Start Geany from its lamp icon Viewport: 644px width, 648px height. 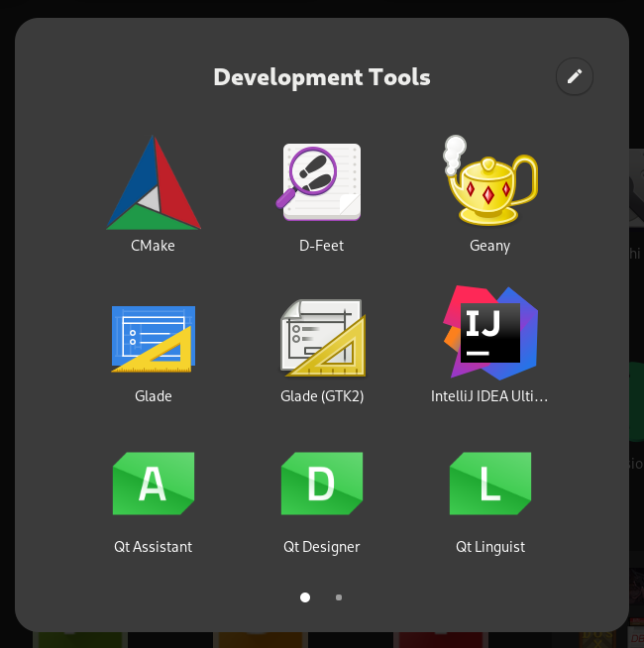(489, 180)
